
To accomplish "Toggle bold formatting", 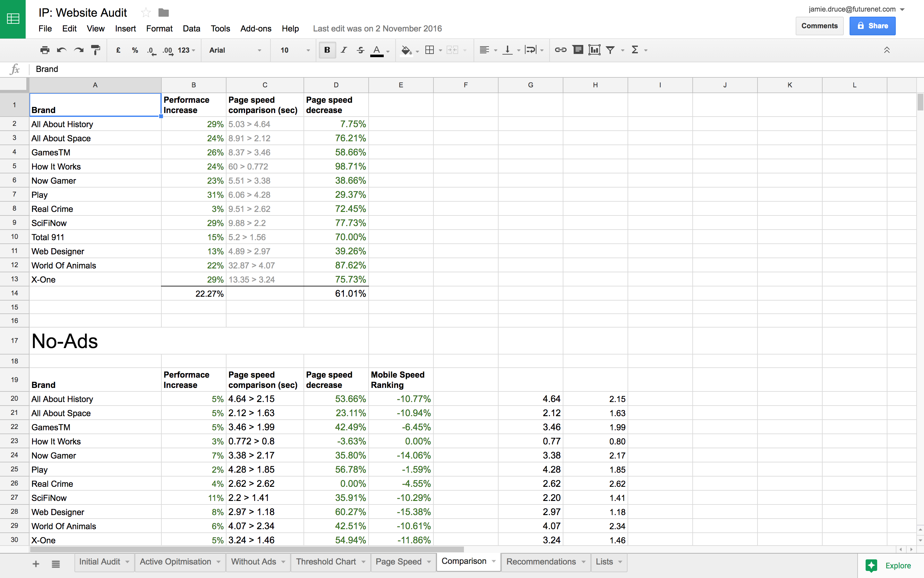I will [327, 50].
